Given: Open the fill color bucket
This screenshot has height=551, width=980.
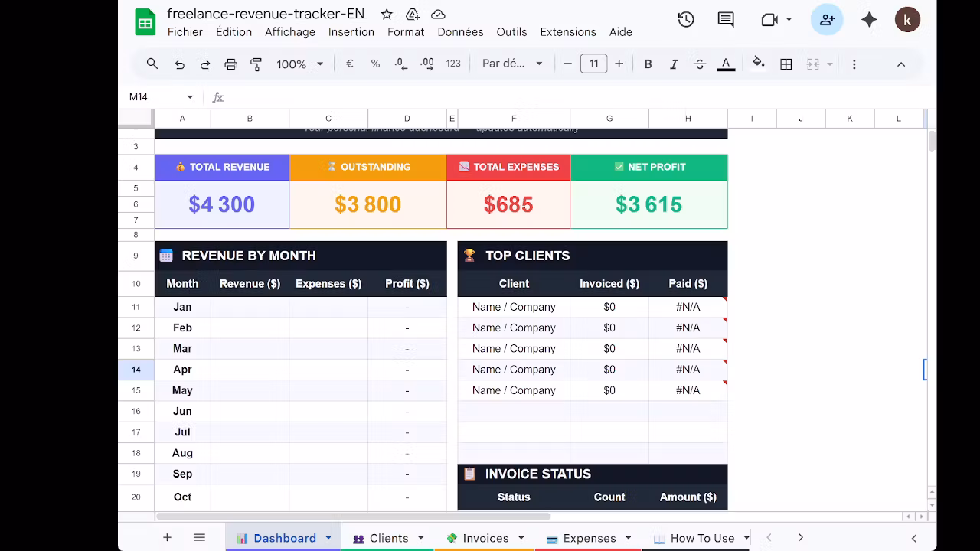Looking at the screenshot, I should pos(759,64).
